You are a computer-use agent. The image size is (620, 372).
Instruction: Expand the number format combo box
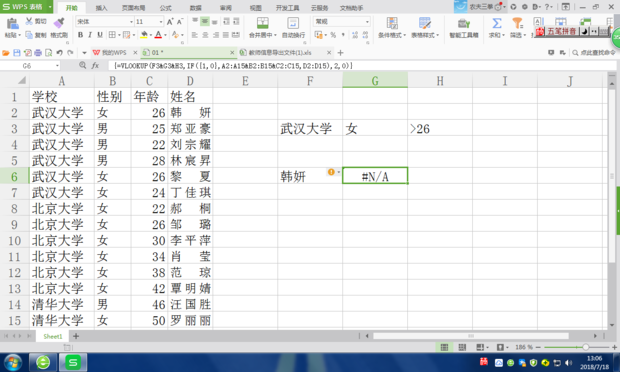tap(367, 22)
